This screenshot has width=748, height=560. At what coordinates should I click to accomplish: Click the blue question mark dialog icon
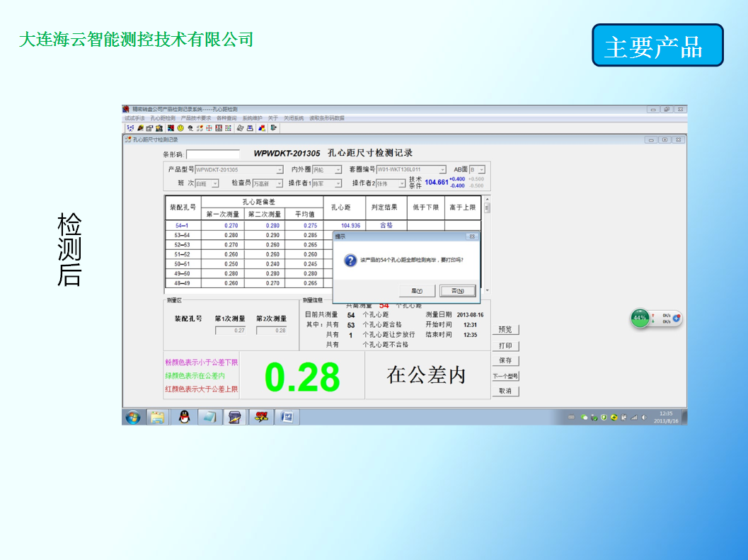[x=350, y=261]
